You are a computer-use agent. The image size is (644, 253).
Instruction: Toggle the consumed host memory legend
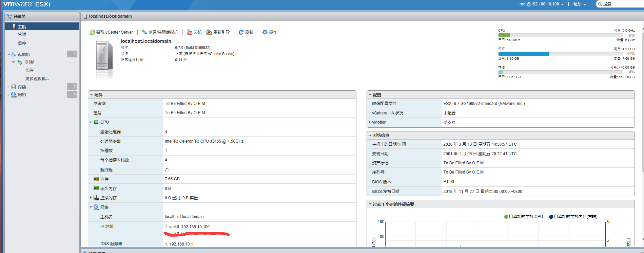[x=573, y=217]
